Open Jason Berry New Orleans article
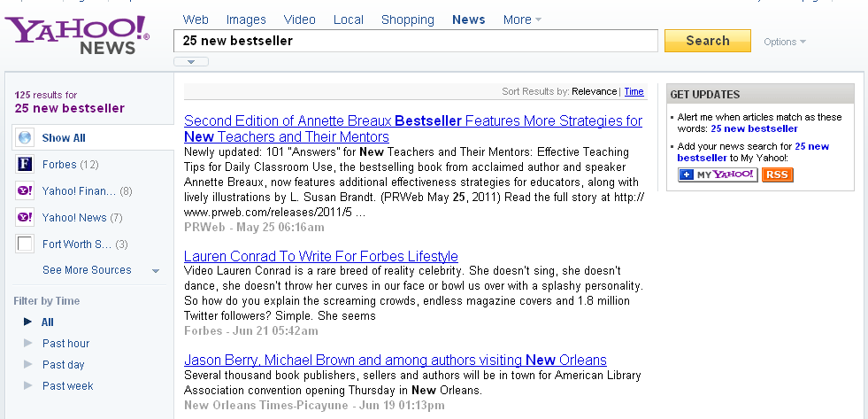This screenshot has width=868, height=419. (x=396, y=360)
